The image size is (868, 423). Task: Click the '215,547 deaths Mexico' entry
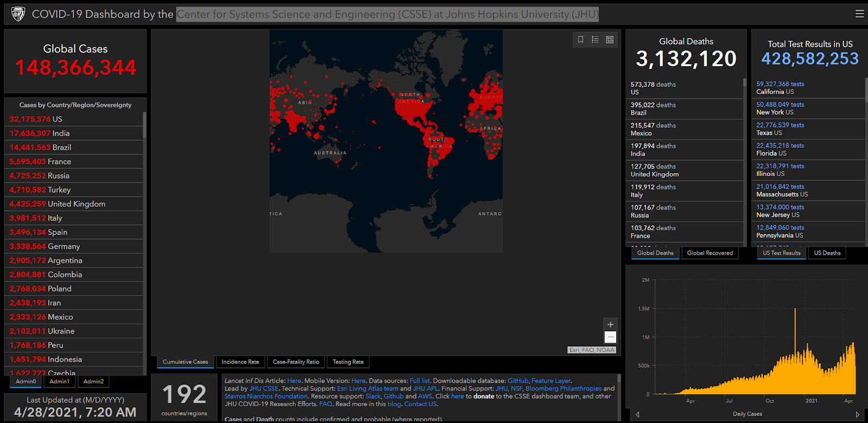[x=686, y=129]
